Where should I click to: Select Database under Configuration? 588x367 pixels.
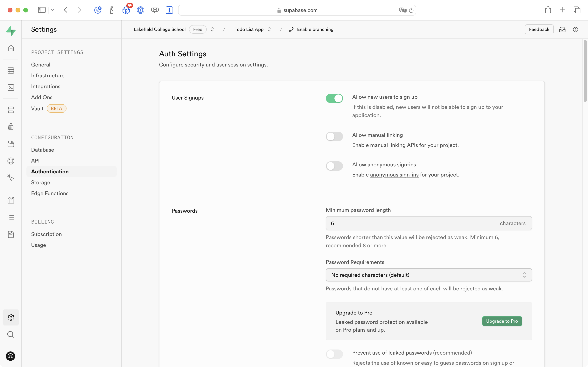tap(42, 150)
